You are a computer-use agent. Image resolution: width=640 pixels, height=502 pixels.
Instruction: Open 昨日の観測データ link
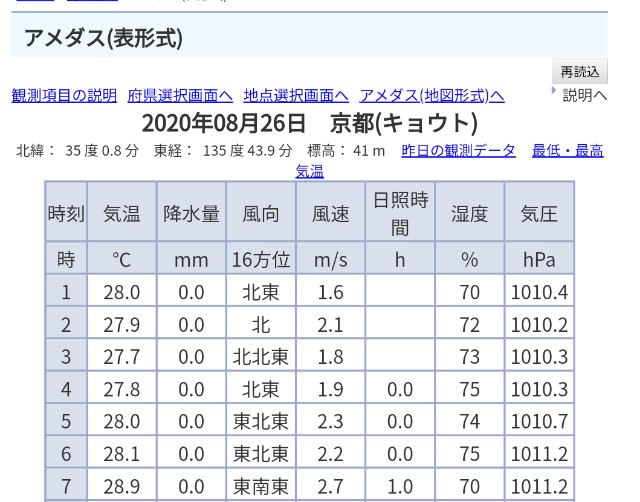pyautogui.click(x=458, y=151)
